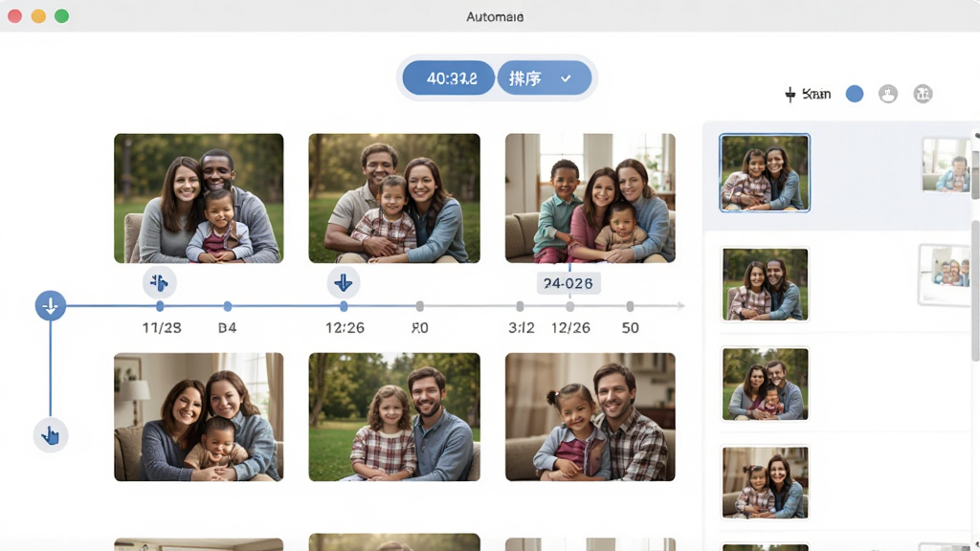
Task: Select the side panel thumbnail of a woman and girl indoors
Action: [765, 482]
